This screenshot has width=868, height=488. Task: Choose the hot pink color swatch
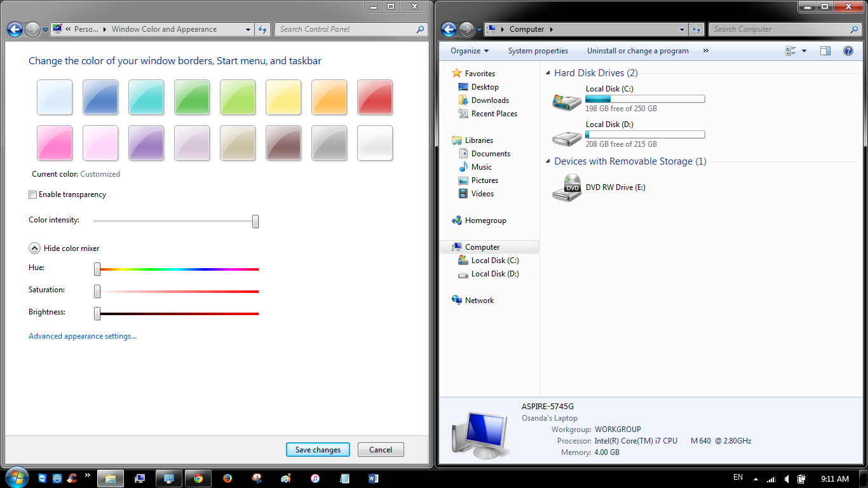click(x=55, y=143)
